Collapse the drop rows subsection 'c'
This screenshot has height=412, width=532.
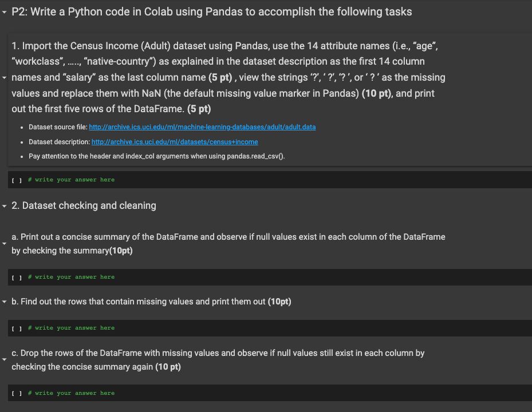5,360
